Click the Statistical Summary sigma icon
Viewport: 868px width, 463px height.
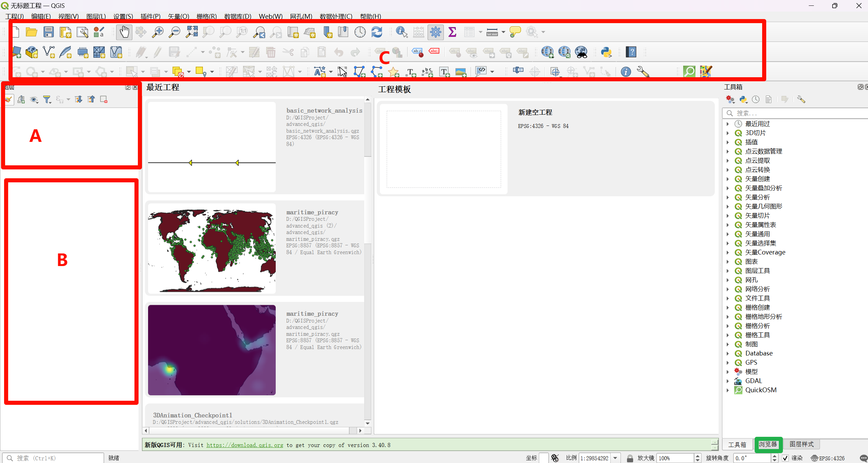pos(452,32)
